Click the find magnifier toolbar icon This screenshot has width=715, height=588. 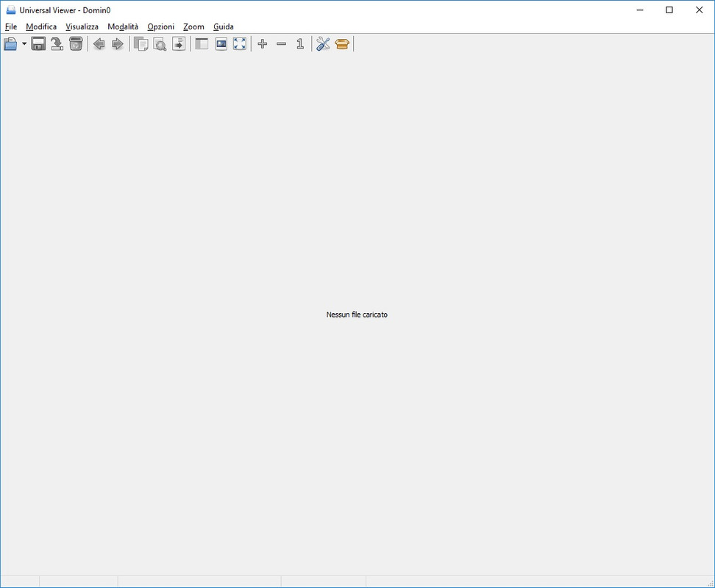(160, 44)
